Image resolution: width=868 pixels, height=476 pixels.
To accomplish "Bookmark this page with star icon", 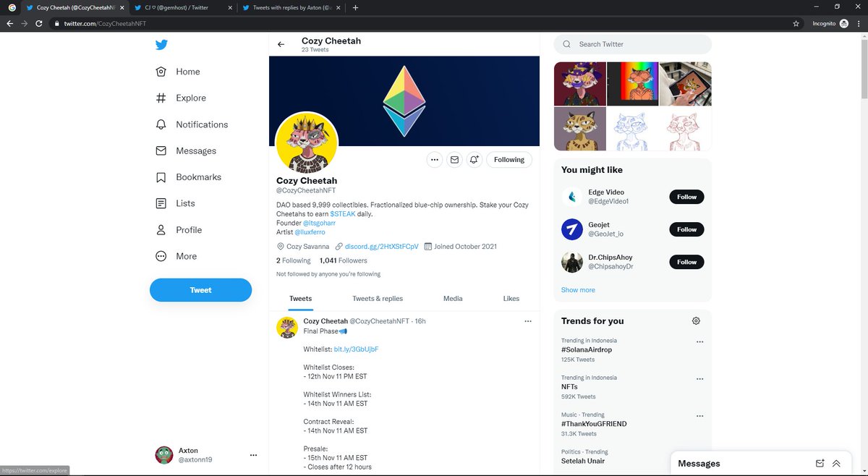I will point(796,23).
